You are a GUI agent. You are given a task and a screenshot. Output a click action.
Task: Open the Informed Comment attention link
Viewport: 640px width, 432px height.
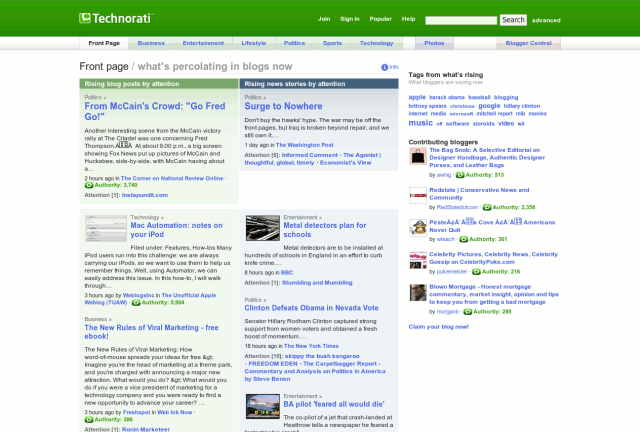point(309,155)
